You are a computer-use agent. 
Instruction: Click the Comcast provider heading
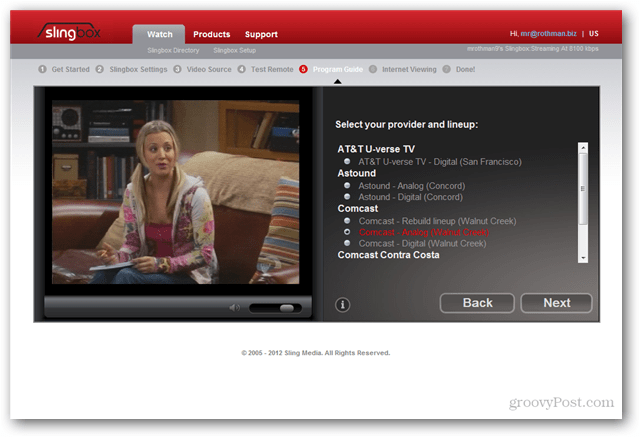(358, 209)
